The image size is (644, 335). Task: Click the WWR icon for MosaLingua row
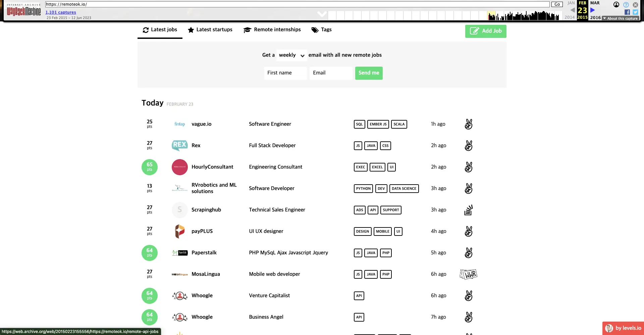[469, 274]
